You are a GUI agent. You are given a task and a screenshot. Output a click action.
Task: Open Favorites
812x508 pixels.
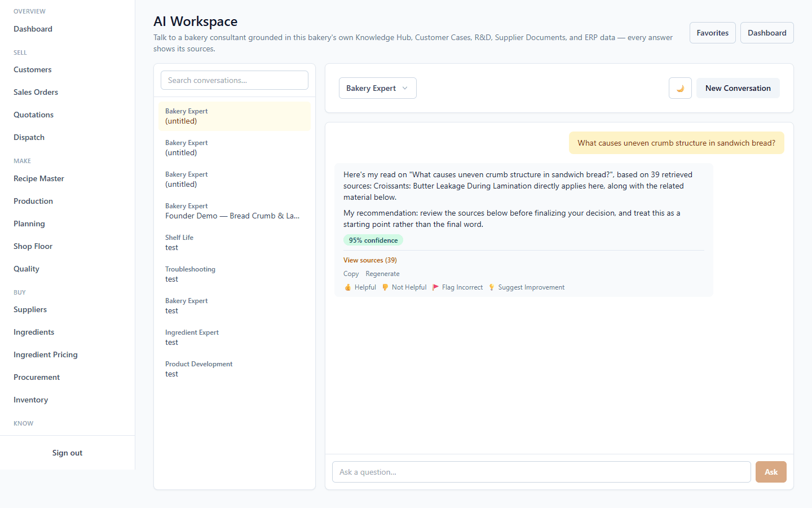point(712,33)
